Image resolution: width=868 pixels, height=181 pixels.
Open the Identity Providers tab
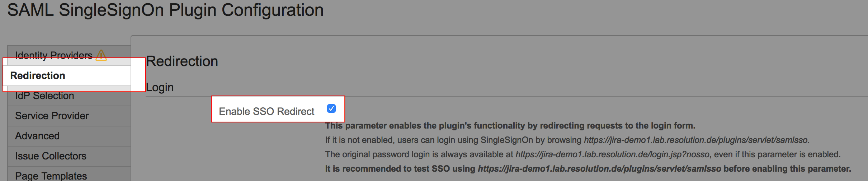(x=54, y=55)
